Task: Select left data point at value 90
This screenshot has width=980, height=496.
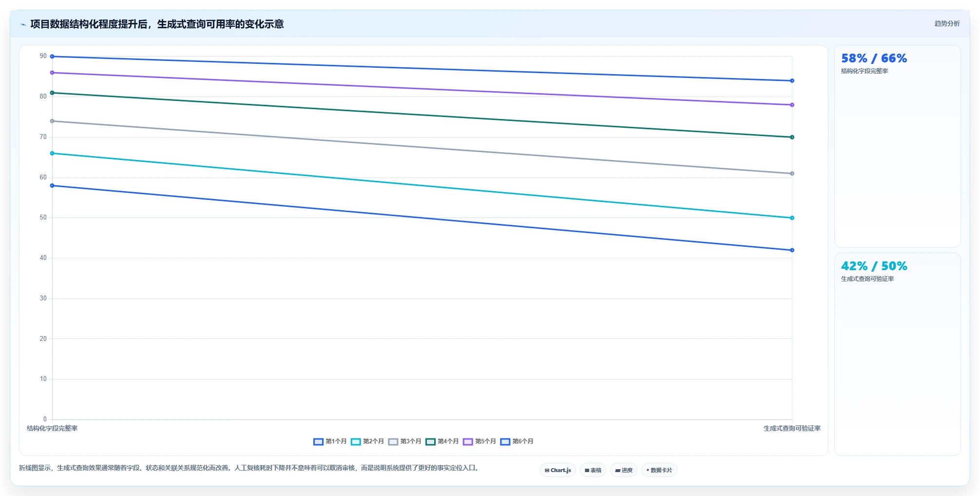Action: 52,57
